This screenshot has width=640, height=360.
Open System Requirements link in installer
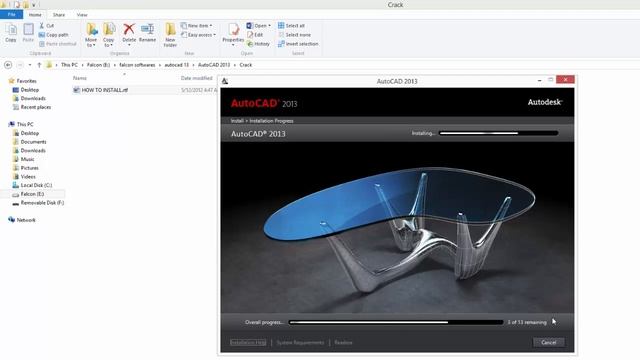(300, 342)
